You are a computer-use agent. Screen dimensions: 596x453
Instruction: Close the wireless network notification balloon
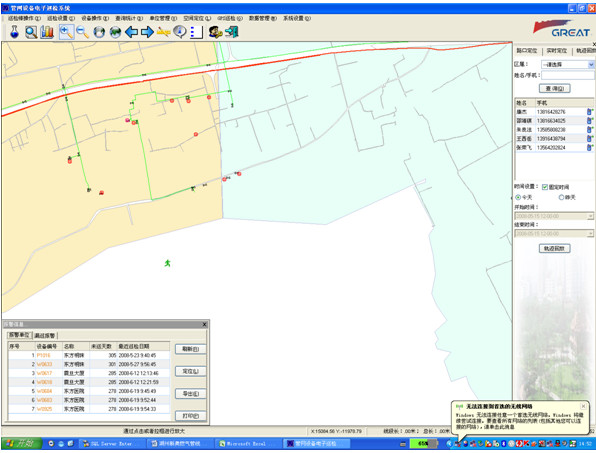click(x=583, y=406)
